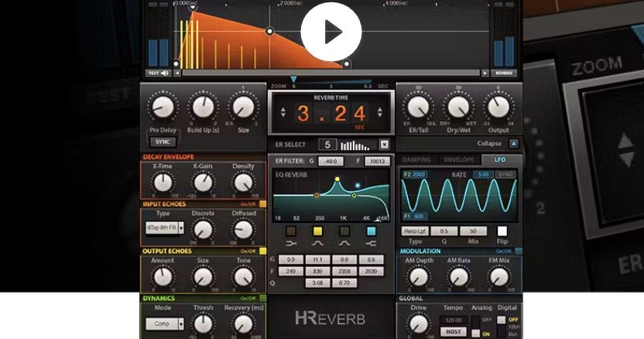This screenshot has width=644, height=339.
Task: Click the ER Filter F value 10013
Action: pyautogui.click(x=377, y=162)
